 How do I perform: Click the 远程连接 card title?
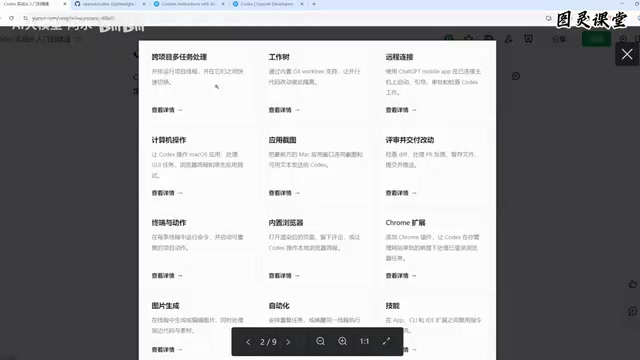pyautogui.click(x=399, y=57)
